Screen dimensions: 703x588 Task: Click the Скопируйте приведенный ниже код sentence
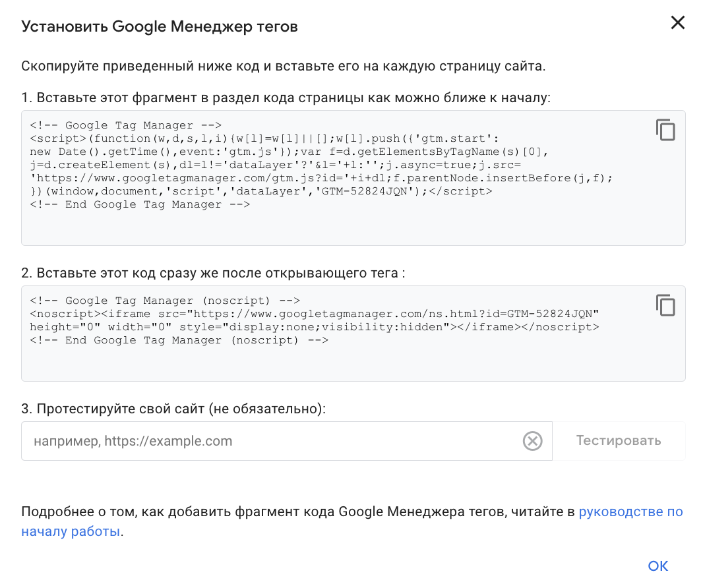coord(284,67)
